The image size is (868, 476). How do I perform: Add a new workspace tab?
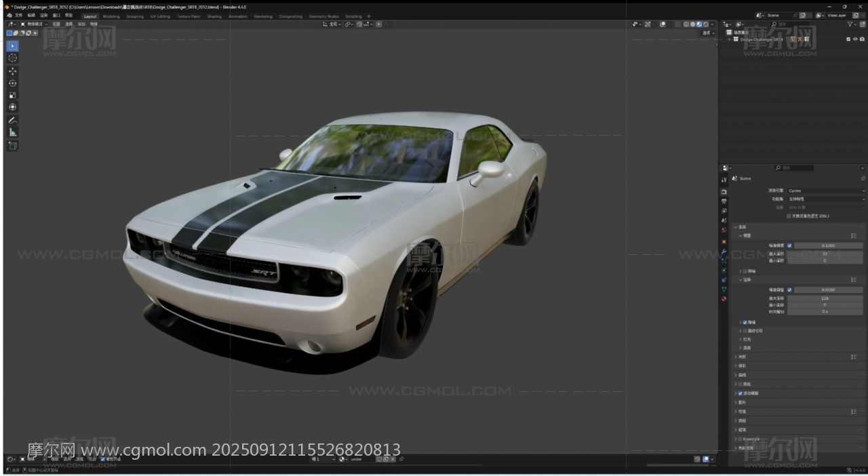(x=369, y=16)
